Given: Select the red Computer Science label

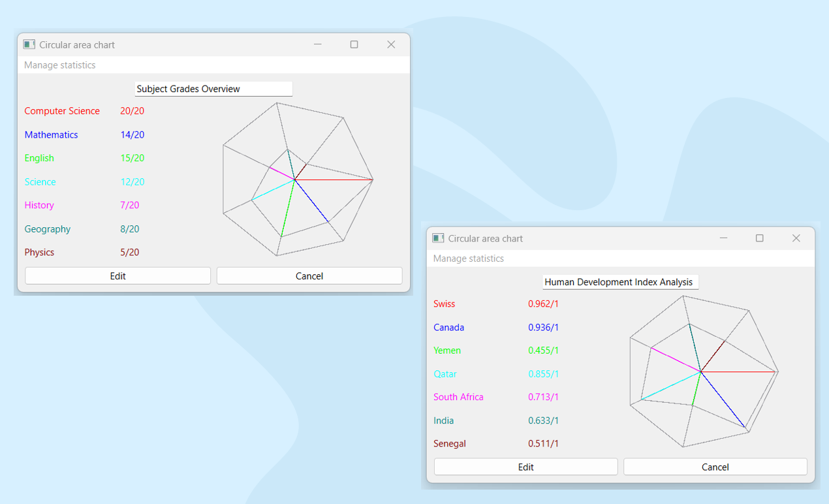Looking at the screenshot, I should (62, 111).
